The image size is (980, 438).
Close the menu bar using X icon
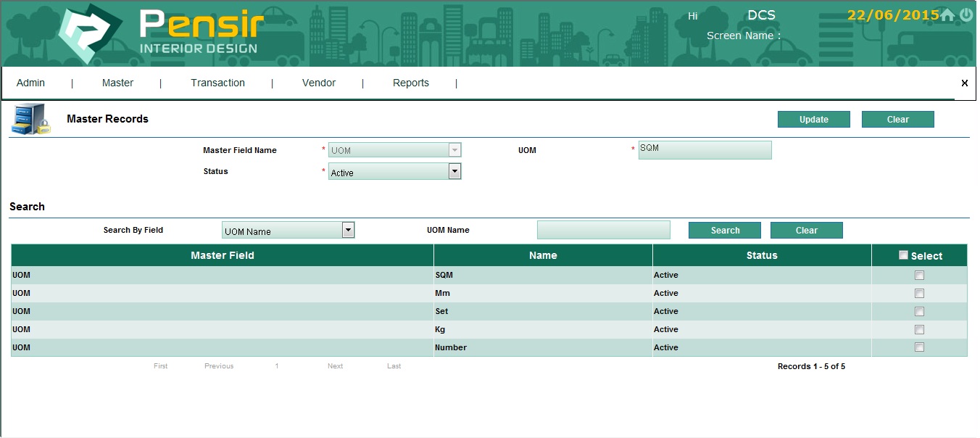(x=964, y=83)
